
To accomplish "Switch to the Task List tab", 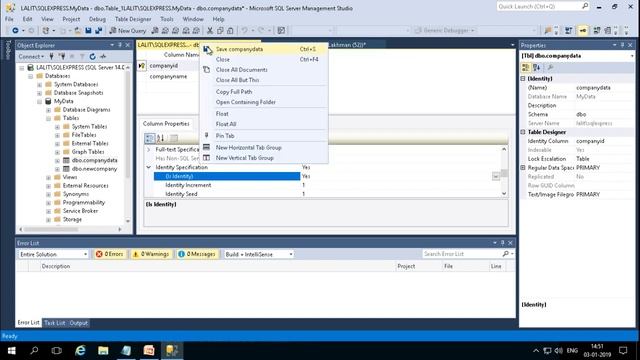I will tap(55, 323).
